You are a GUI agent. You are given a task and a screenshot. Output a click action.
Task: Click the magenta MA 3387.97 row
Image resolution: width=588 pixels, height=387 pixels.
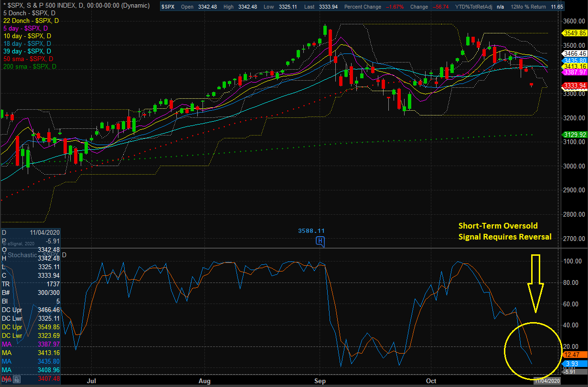30,344
